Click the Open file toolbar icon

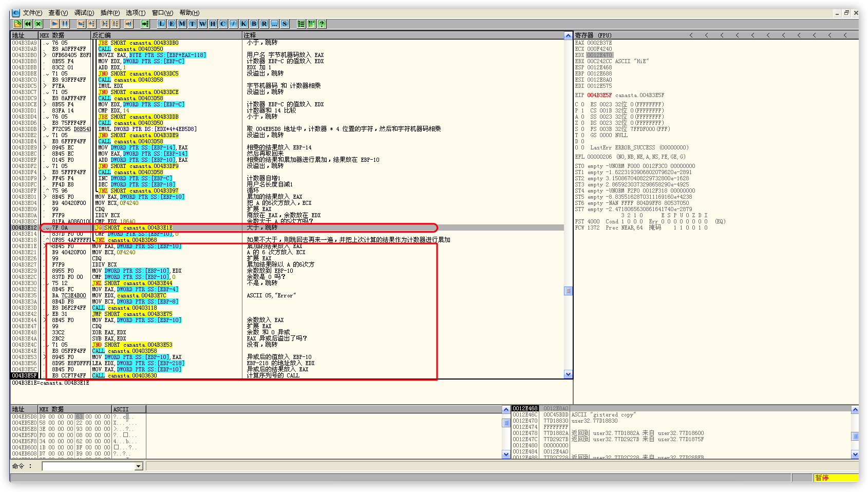17,24
